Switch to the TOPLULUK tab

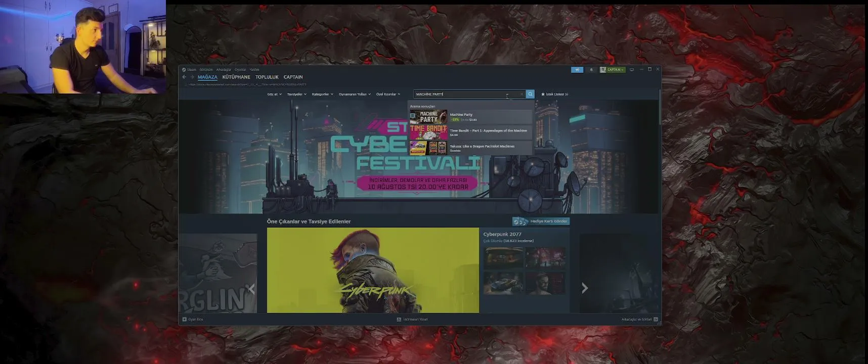267,77
